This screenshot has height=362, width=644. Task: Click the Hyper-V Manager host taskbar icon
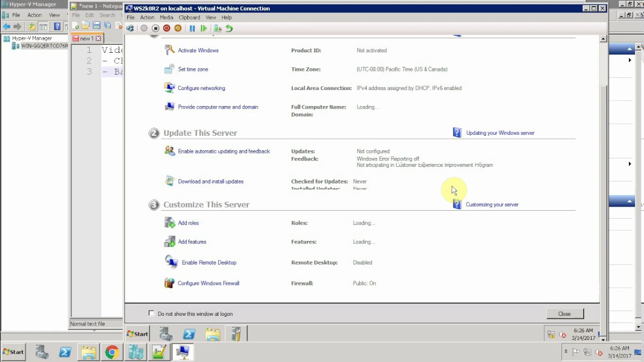(x=135, y=352)
